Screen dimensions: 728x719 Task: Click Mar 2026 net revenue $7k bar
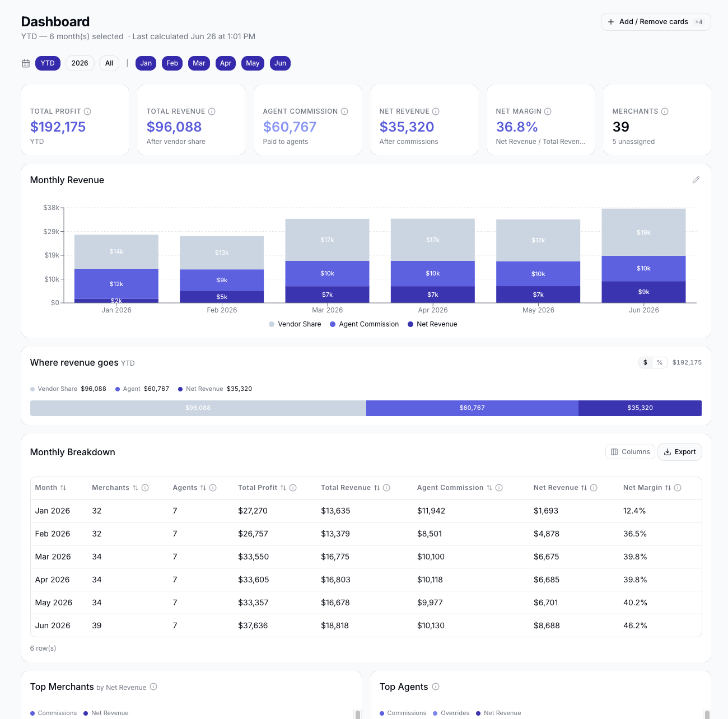pyautogui.click(x=327, y=295)
